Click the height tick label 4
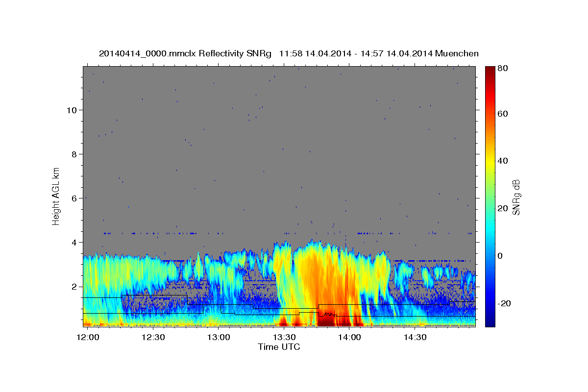This screenshot has width=588, height=392. click(74, 242)
